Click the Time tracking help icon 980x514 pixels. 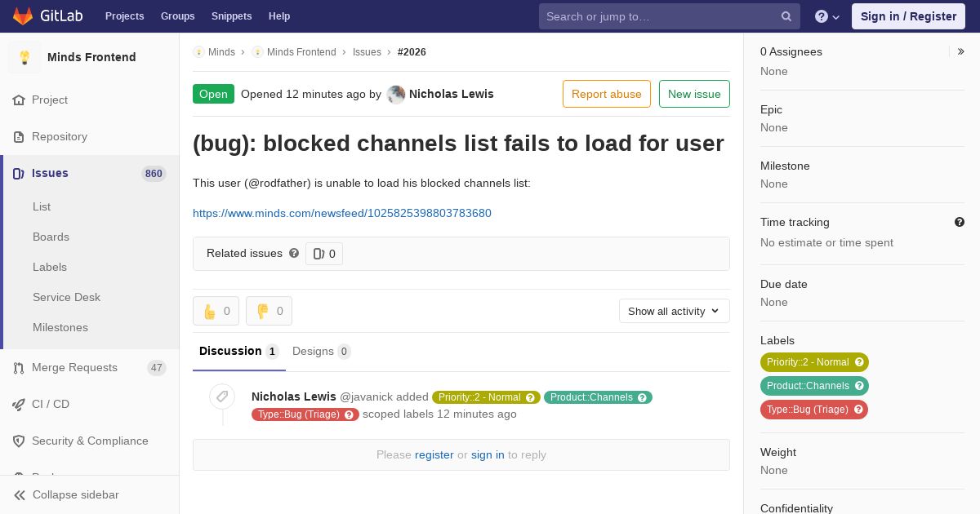pyautogui.click(x=960, y=222)
